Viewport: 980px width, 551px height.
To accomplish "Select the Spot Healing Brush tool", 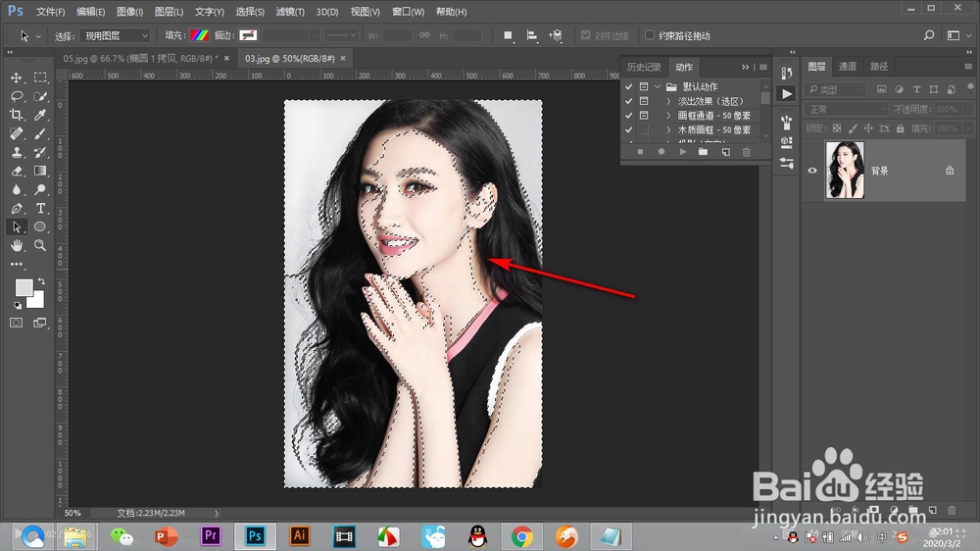I will click(x=17, y=134).
